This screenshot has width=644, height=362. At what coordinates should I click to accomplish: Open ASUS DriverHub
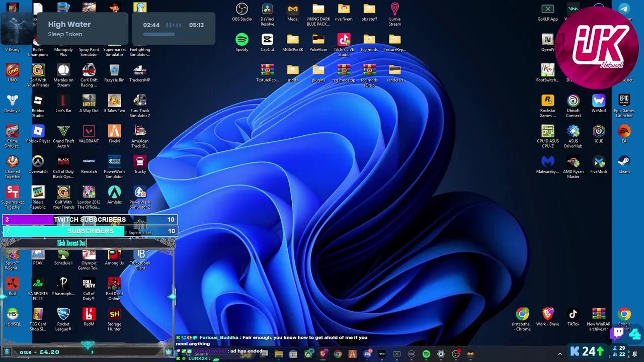[x=573, y=136]
